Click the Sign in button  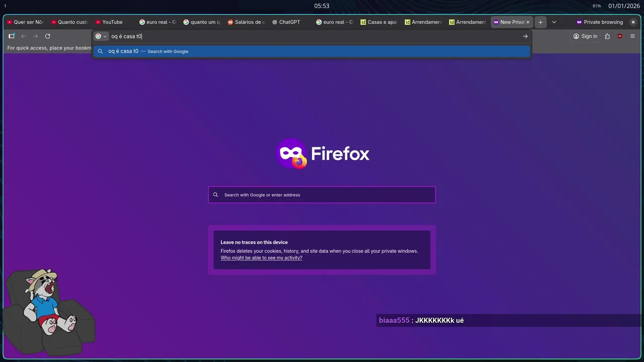coord(585,36)
